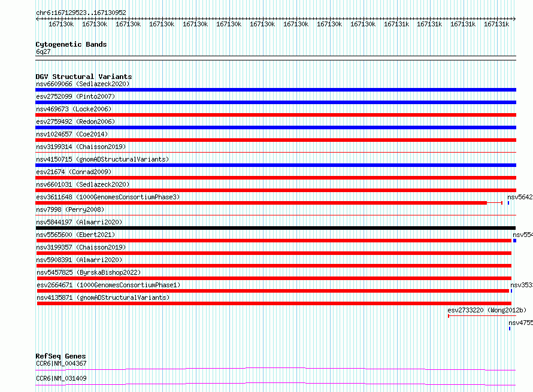Click the pink CCR6|NM_031409 transcript line

[x=275, y=384]
